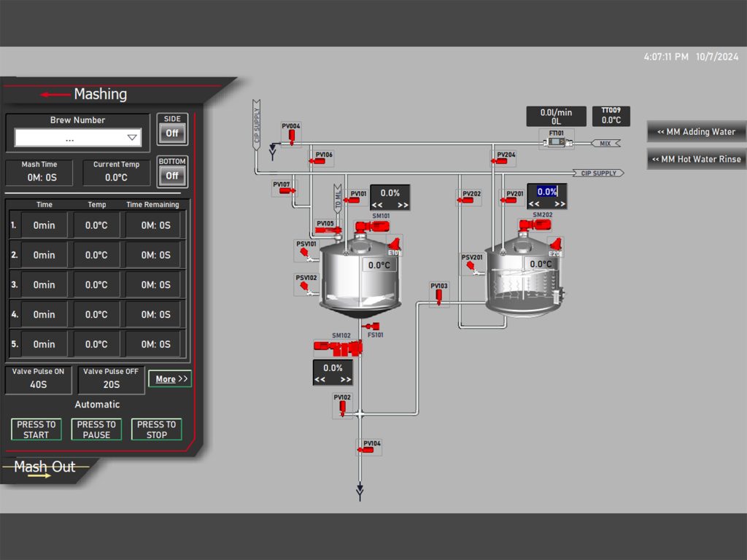
Task: Select the PSV102 safety valve
Action: point(306,287)
